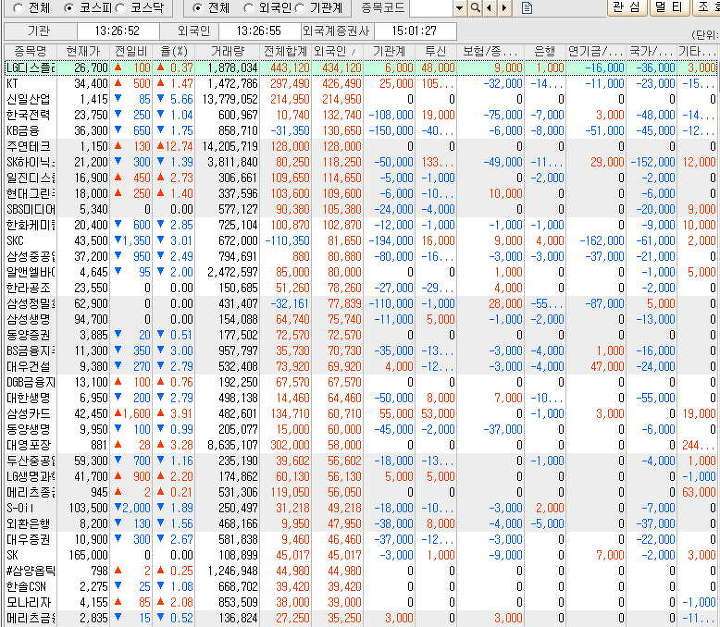
Task: Click the 관심 button
Action: pos(627,7)
